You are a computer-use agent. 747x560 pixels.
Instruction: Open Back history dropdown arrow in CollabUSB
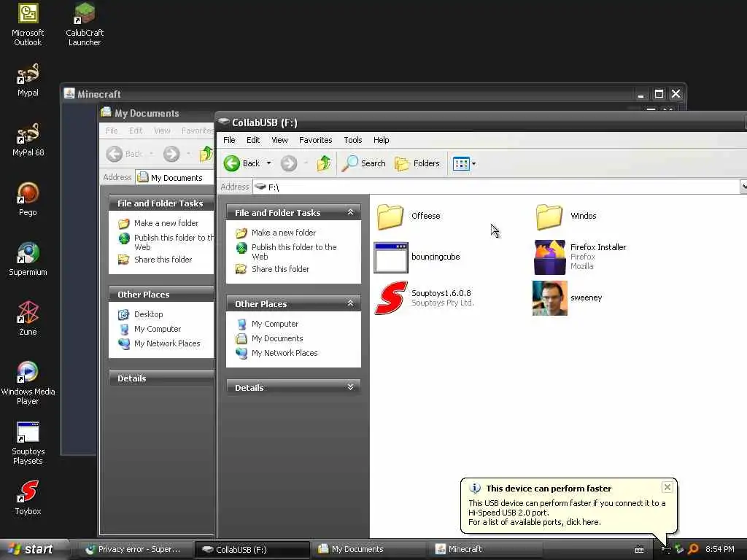268,163
